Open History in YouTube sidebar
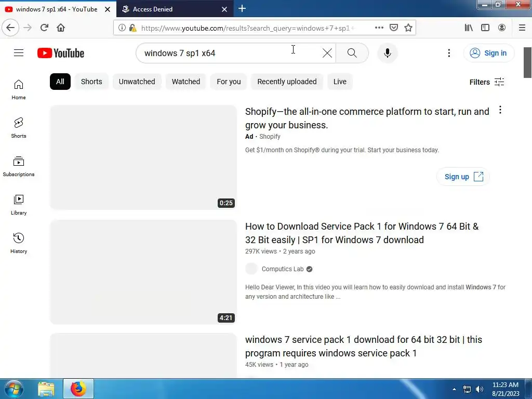This screenshot has width=532, height=399. coord(19,243)
